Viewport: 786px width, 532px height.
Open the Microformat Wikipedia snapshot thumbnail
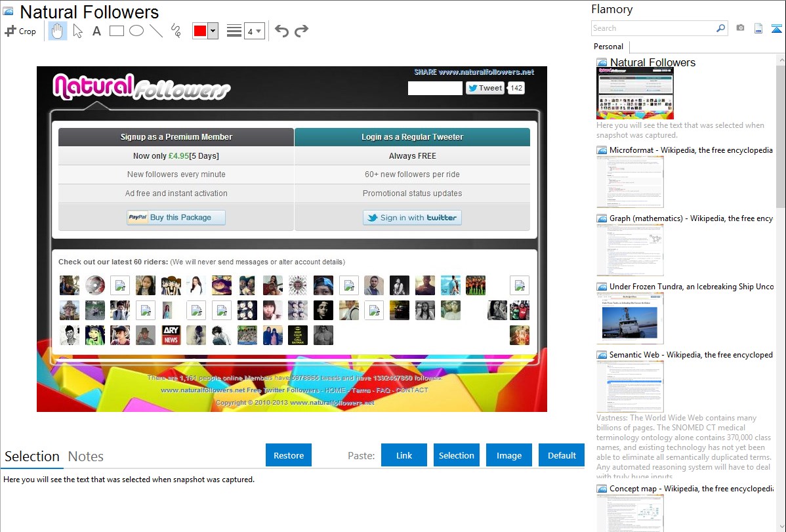click(x=630, y=182)
